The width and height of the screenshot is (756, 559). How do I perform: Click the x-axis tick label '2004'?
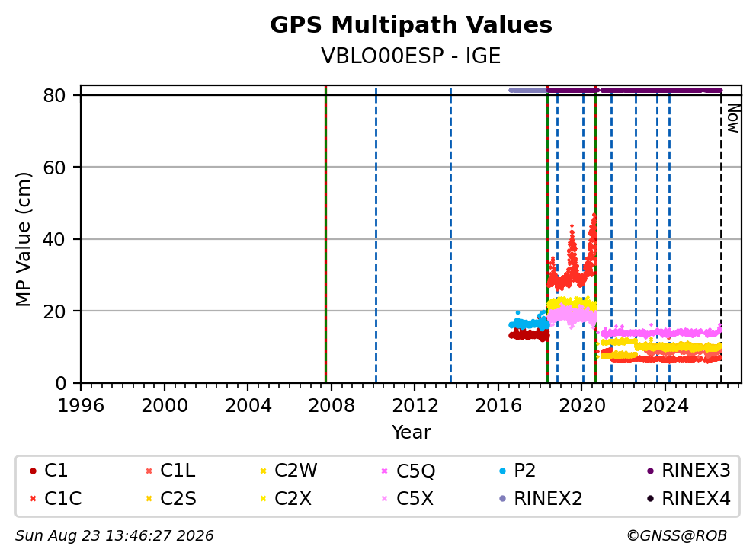click(x=248, y=406)
